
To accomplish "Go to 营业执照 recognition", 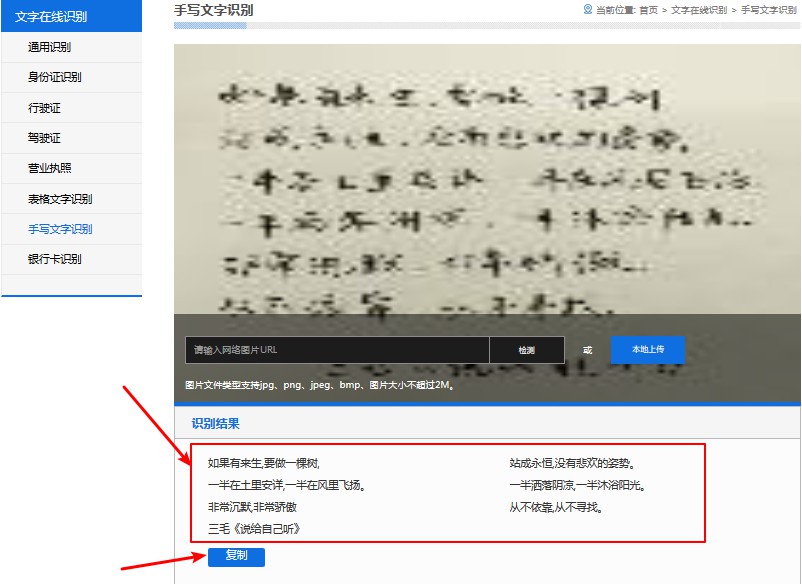I will 50,168.
